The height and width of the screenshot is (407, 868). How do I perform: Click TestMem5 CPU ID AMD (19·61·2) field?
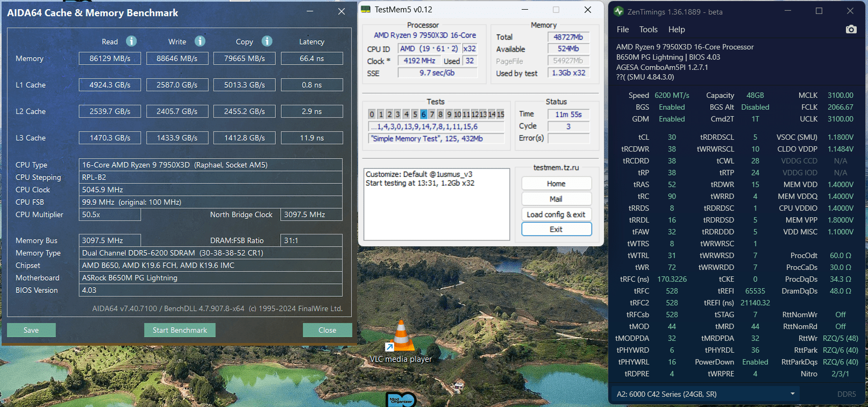(x=429, y=48)
